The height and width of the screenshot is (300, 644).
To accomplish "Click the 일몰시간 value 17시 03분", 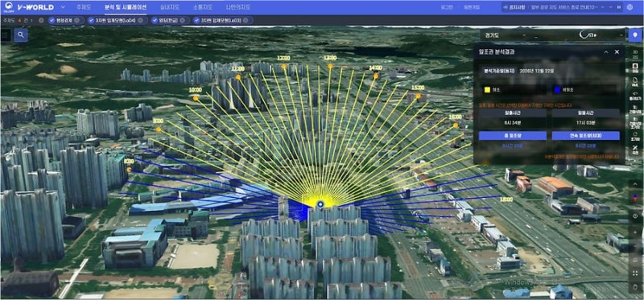I will 586,122.
